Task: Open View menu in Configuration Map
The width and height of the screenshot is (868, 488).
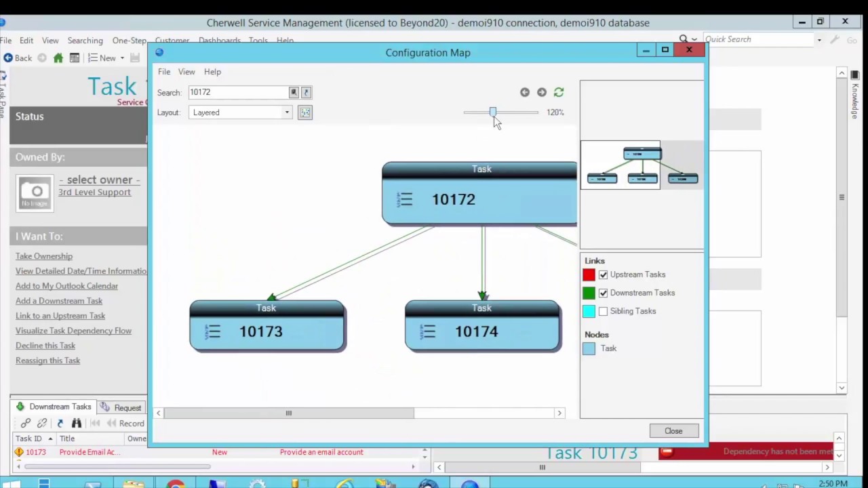Action: (x=186, y=72)
